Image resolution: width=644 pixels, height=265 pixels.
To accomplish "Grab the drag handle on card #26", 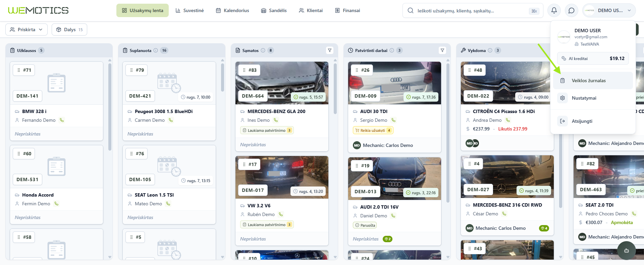I will tap(357, 70).
